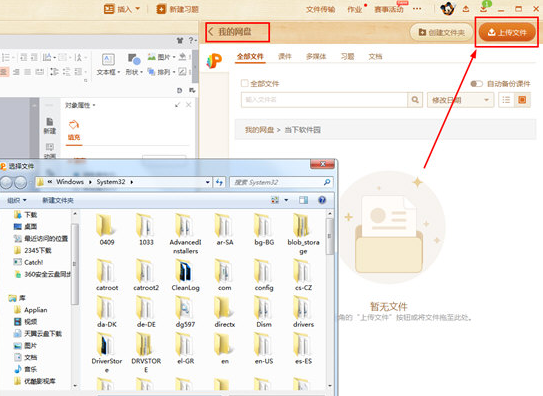Open the 组织 organize dropdown
543x396 pixels.
pyautogui.click(x=17, y=200)
